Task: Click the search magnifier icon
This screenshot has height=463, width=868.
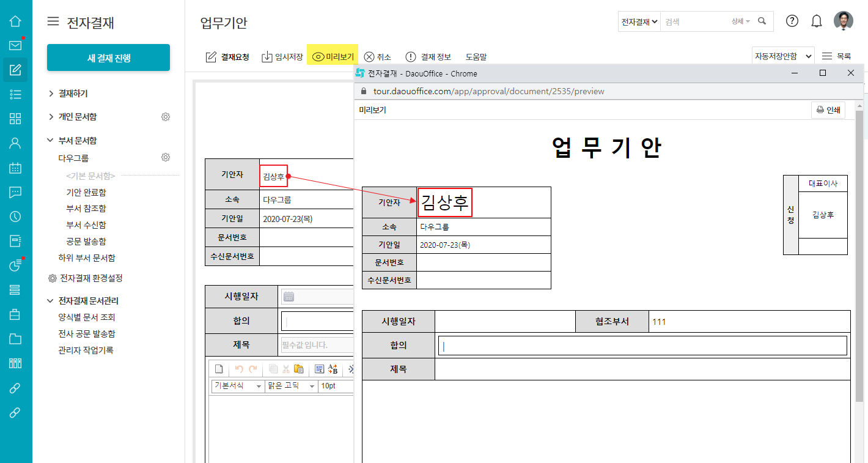Action: pos(762,21)
